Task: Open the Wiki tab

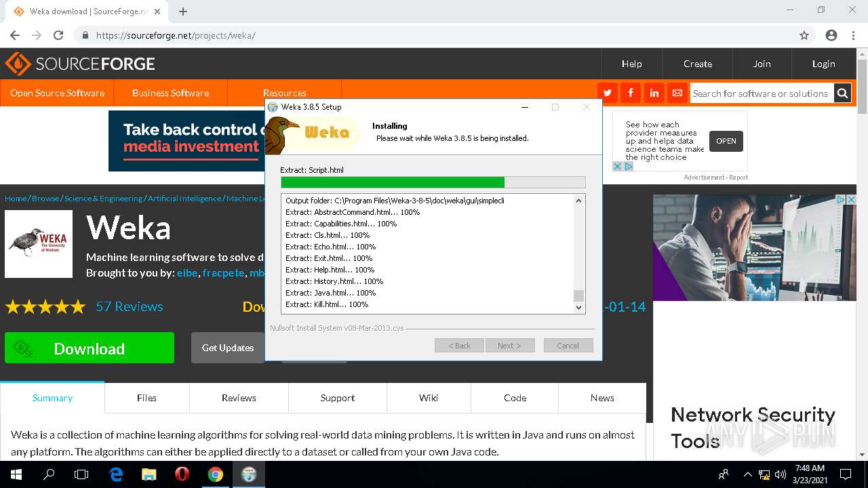Action: (x=429, y=398)
